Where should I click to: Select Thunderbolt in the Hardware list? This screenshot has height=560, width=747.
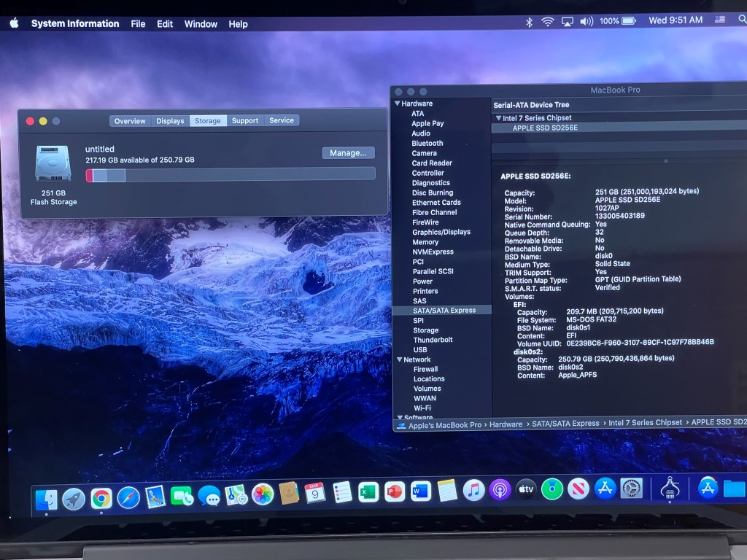click(433, 340)
